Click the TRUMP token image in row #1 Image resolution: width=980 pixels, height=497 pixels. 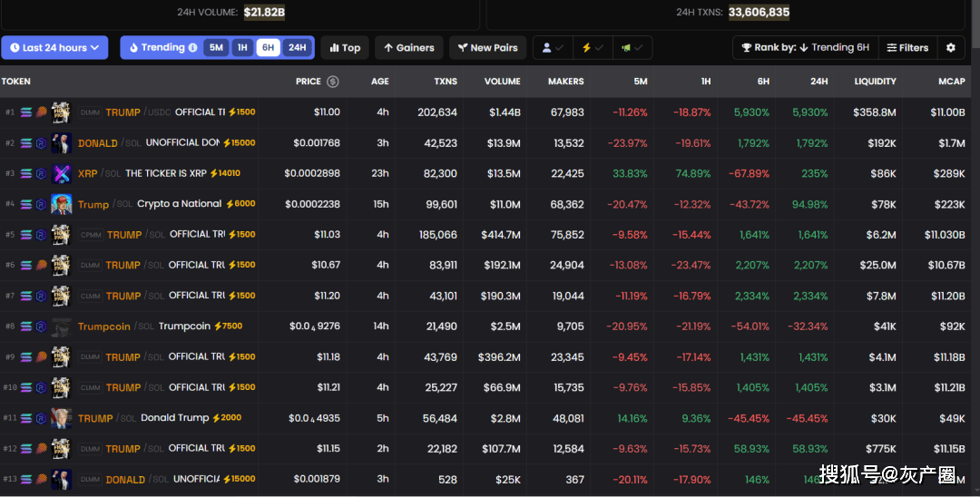coord(62,112)
